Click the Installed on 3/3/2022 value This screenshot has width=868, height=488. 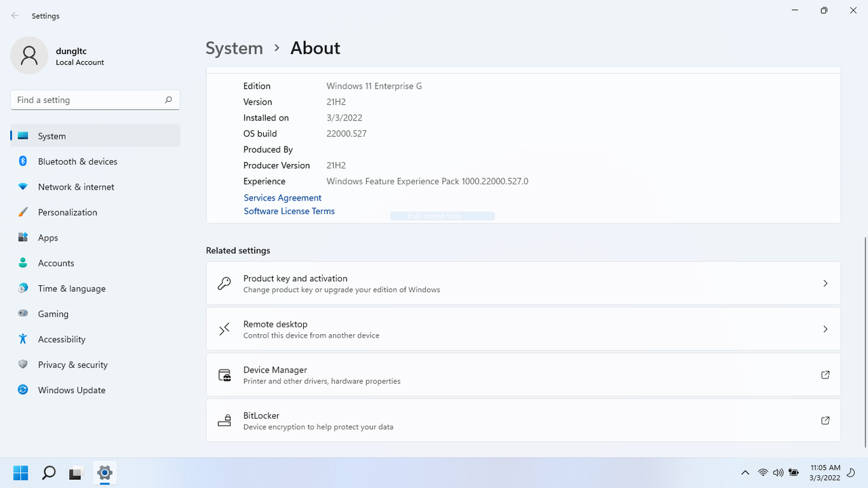[x=344, y=118]
